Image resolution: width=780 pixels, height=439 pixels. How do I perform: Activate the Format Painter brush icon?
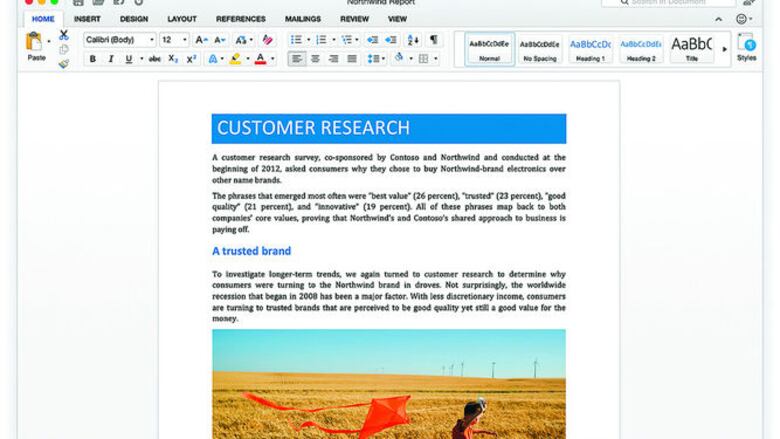(x=64, y=64)
